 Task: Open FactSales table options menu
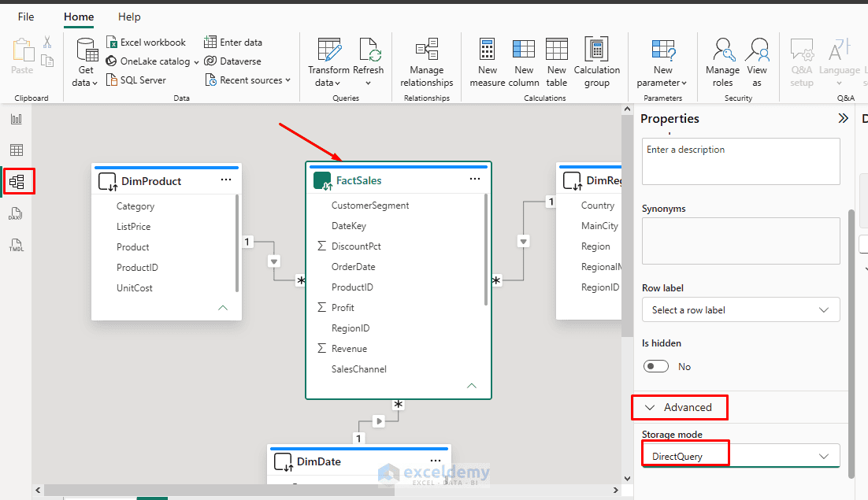[475, 179]
